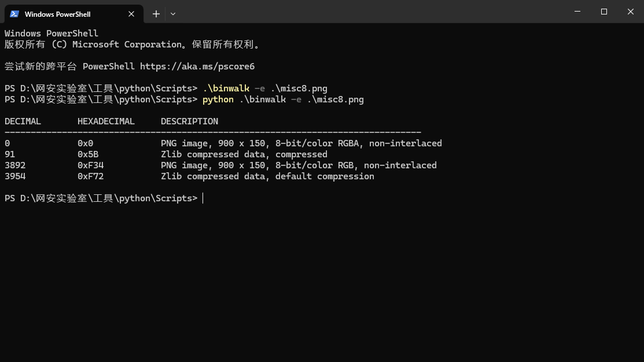Click the active prompt cursor line
Image resolution: width=644 pixels, height=362 pixels.
(104, 199)
